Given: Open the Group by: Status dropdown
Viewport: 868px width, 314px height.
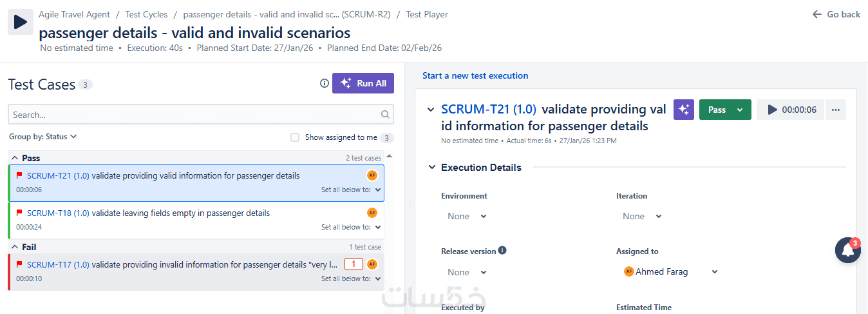Looking at the screenshot, I should [43, 137].
